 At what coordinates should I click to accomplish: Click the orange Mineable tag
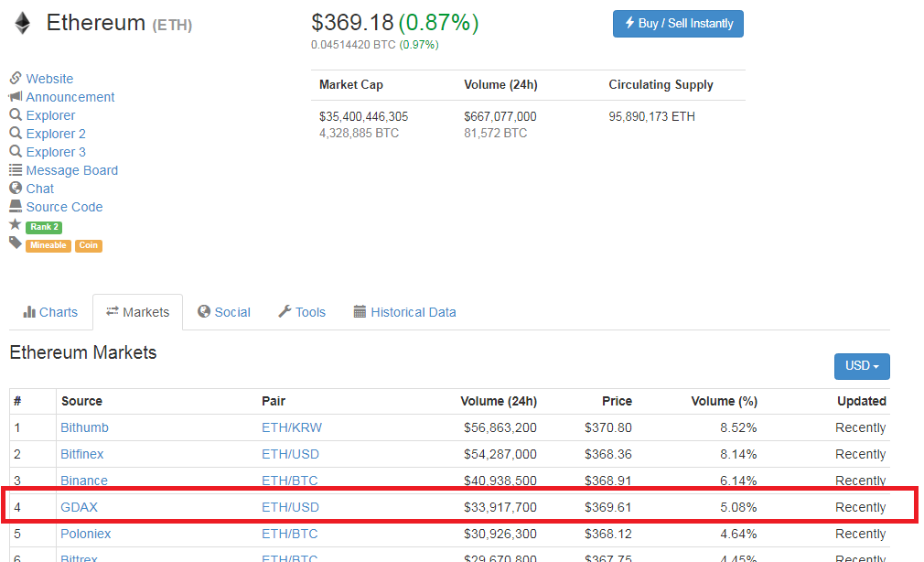48,245
